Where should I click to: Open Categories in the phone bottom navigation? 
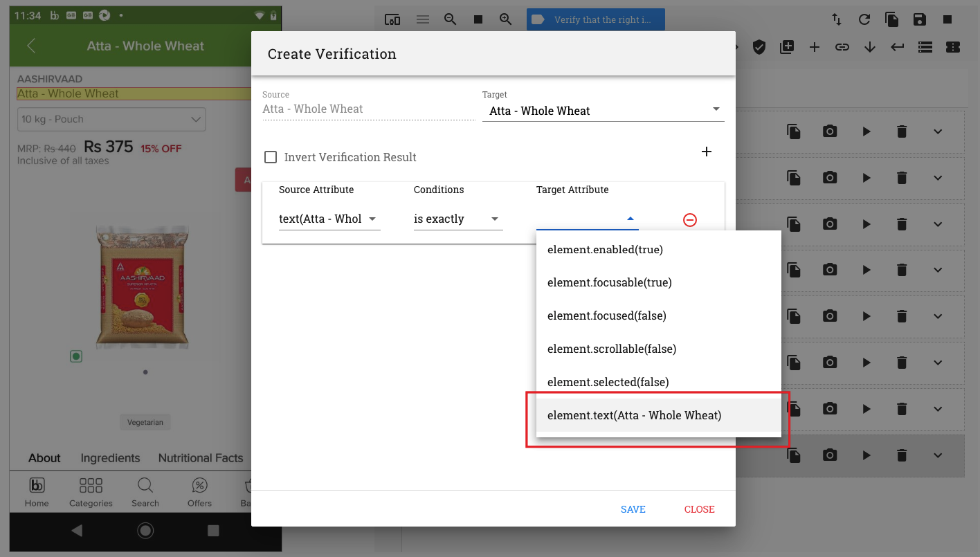point(91,492)
